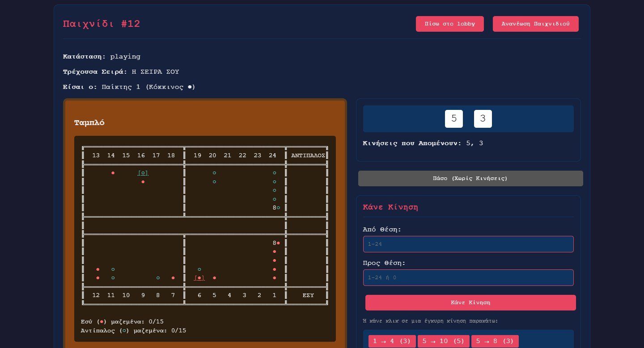This screenshot has width=644, height=348.
Task: Refresh via Ανανέωση Παιχνιδιού button
Action: click(536, 24)
